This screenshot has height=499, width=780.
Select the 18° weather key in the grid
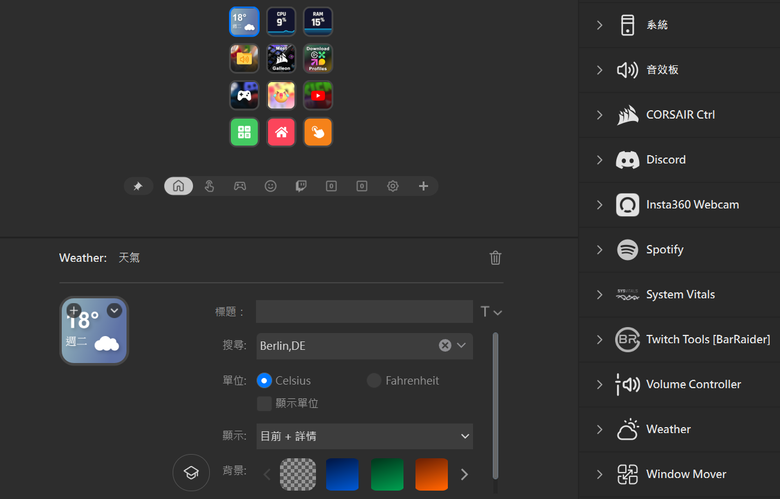click(x=244, y=21)
